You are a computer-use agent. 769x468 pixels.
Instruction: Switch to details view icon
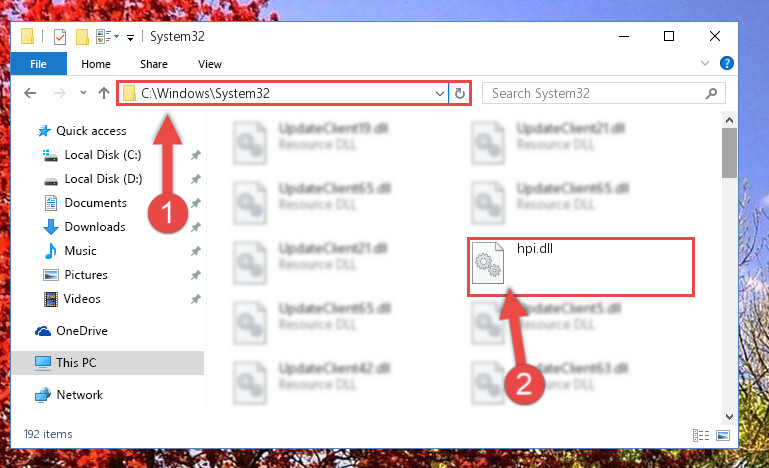[x=701, y=435]
